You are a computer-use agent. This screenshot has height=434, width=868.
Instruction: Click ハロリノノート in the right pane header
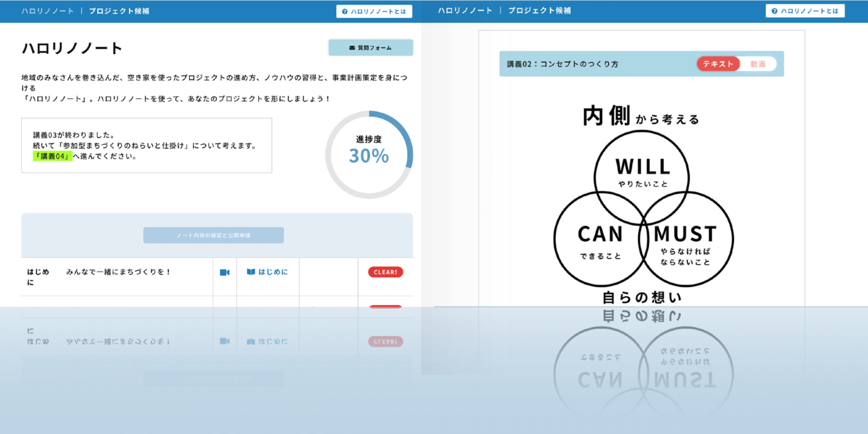(465, 11)
